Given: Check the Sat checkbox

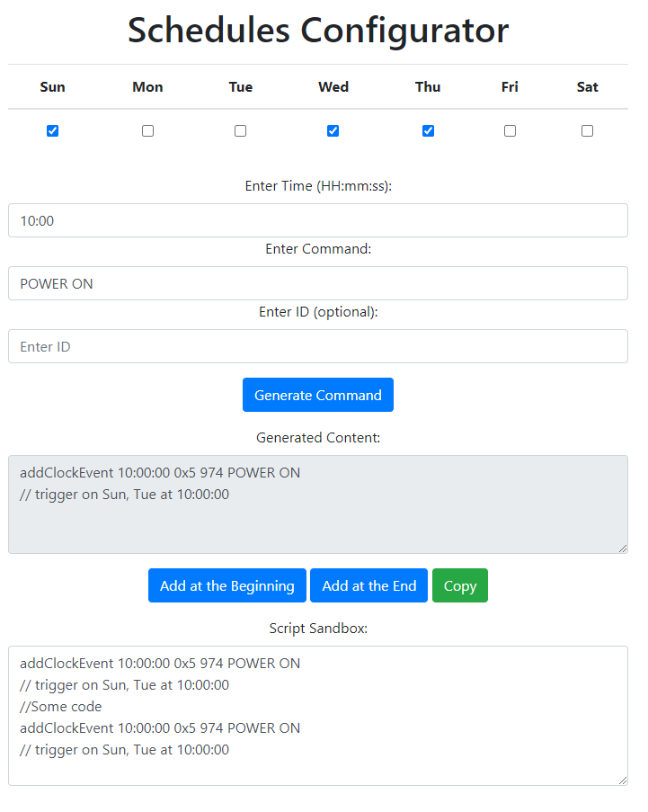Looking at the screenshot, I should [587, 130].
